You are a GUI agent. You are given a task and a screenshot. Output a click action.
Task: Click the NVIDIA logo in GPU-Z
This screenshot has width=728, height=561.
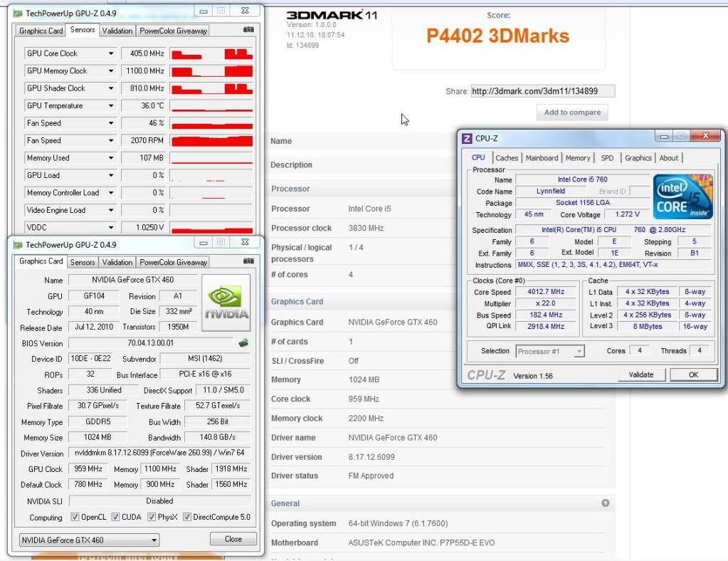tap(226, 303)
